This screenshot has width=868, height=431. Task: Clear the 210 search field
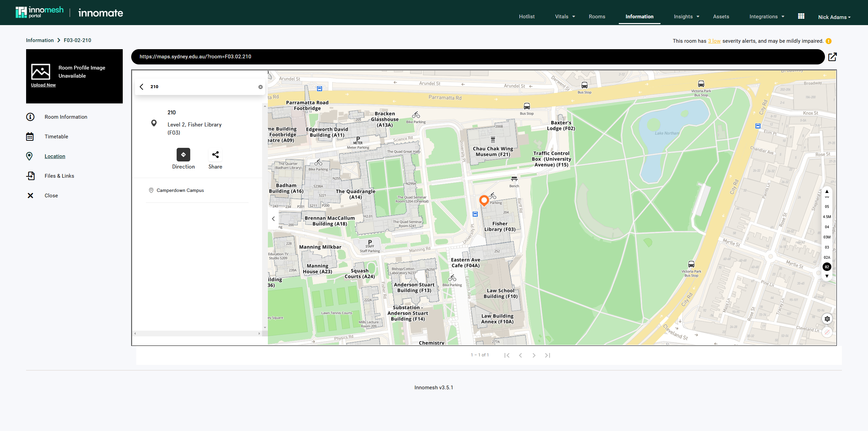click(x=260, y=87)
